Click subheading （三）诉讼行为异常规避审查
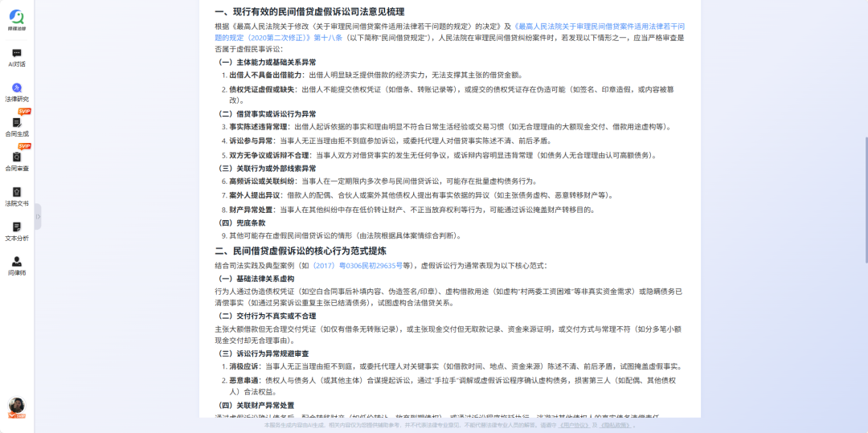The height and width of the screenshot is (433, 868). point(262,353)
